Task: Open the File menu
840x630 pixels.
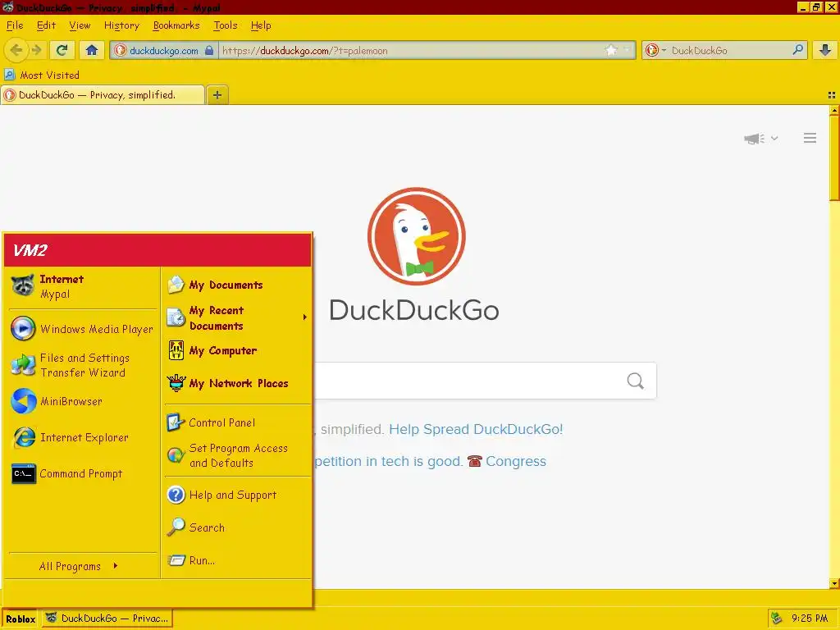Action: click(15, 25)
